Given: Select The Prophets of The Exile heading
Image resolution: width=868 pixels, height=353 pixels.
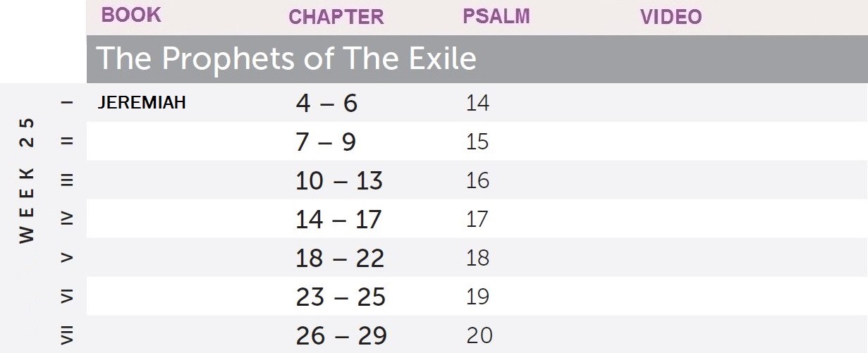Looking at the screenshot, I should (286, 58).
